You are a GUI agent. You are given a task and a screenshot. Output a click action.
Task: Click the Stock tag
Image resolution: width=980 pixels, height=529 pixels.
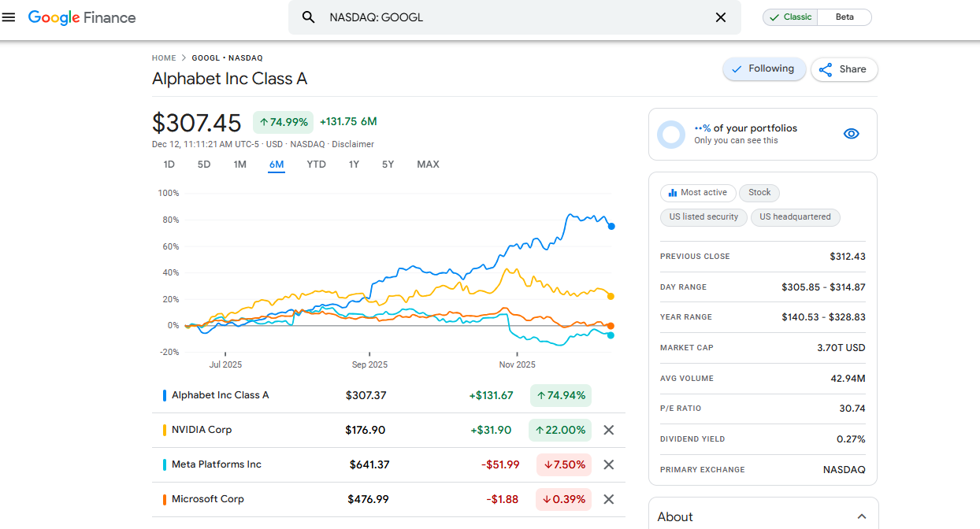pos(759,193)
